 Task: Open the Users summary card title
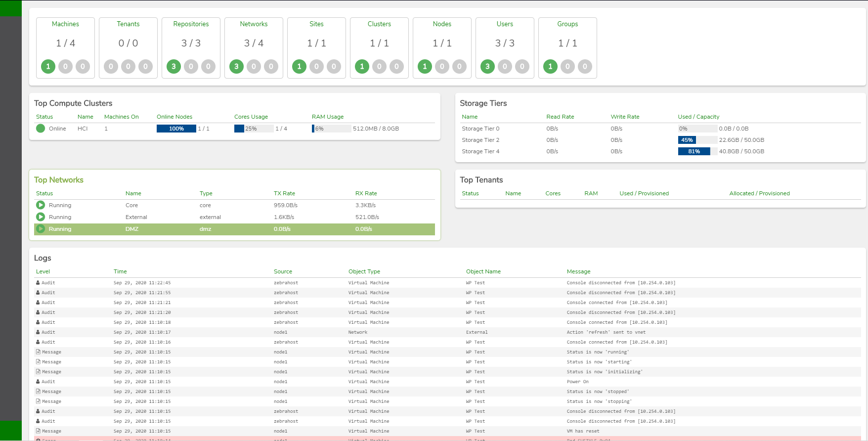[505, 24]
